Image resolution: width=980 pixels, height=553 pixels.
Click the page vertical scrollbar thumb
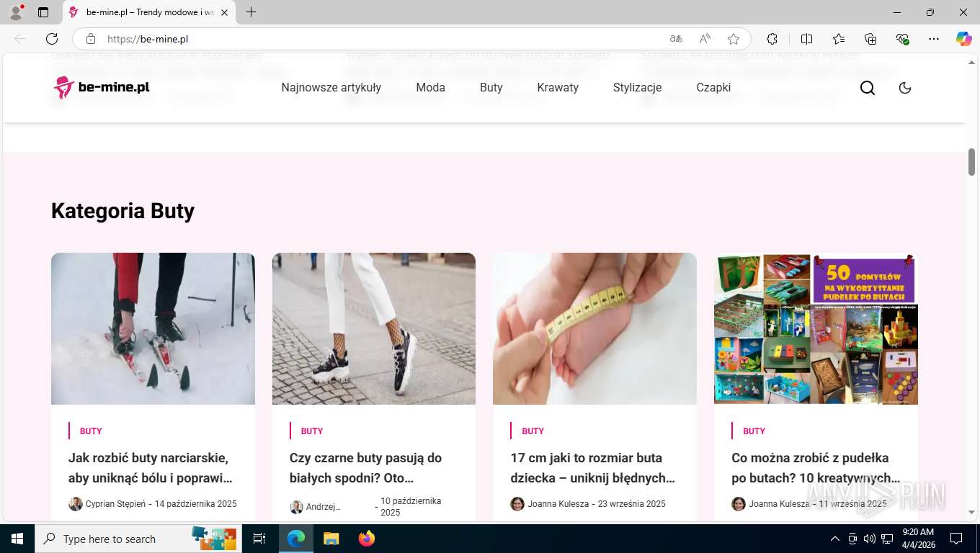pos(971,162)
